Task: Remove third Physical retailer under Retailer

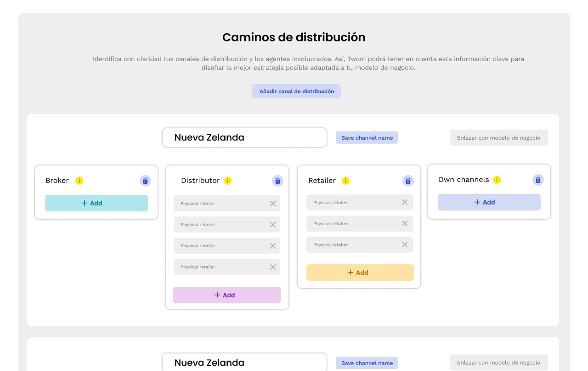Action: [x=405, y=245]
